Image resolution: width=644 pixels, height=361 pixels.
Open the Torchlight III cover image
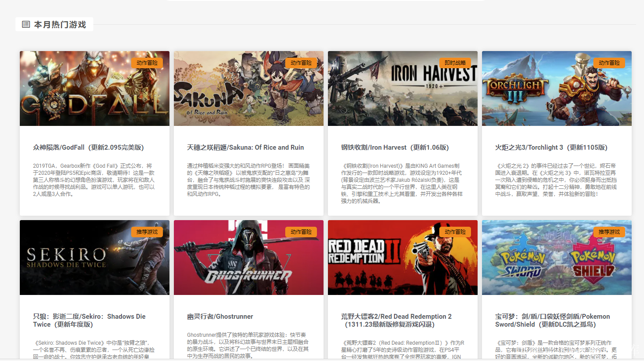pyautogui.click(x=557, y=88)
